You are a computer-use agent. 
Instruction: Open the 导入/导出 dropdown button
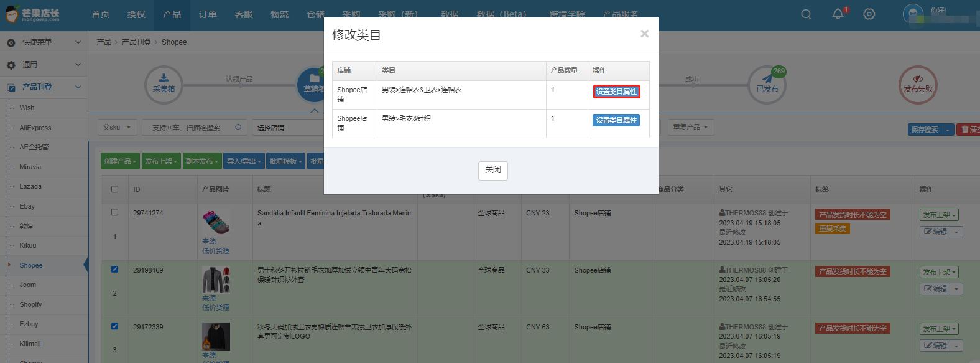pyautogui.click(x=244, y=161)
